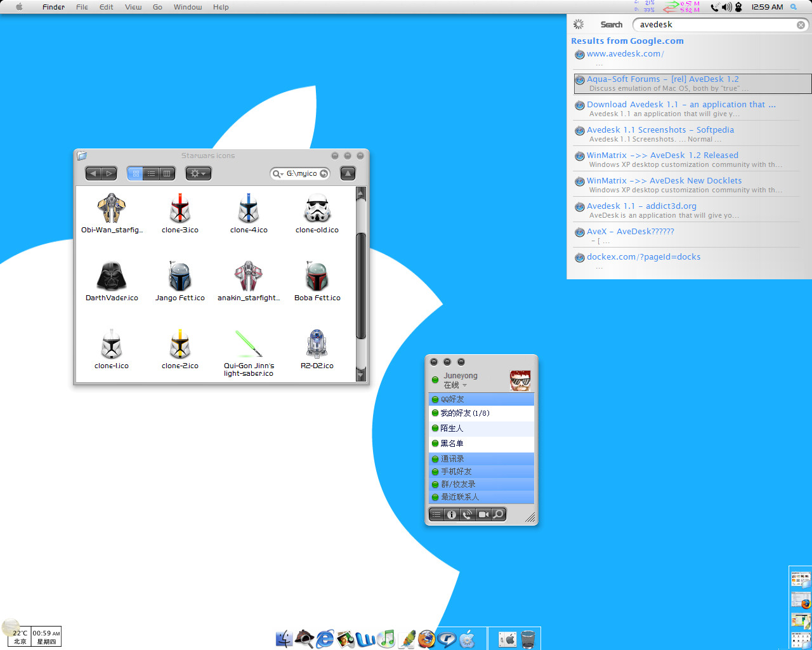The width and height of the screenshot is (812, 650).
Task: Launch Microsoft Word from the dock
Action: coord(365,639)
